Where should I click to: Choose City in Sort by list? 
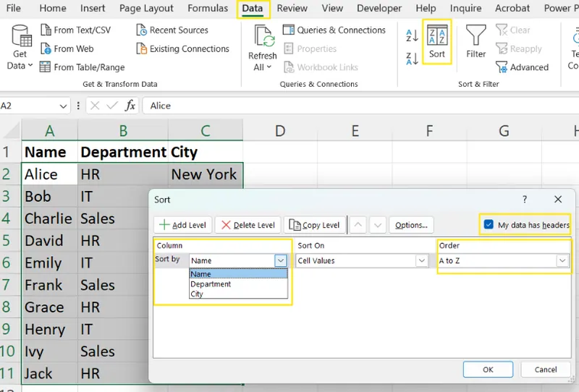pyautogui.click(x=197, y=294)
